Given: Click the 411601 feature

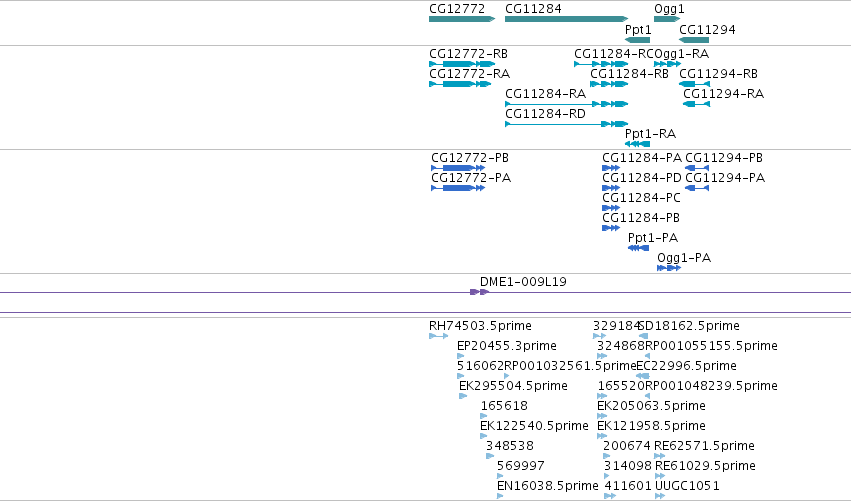Looking at the screenshot, I should pos(610,496).
